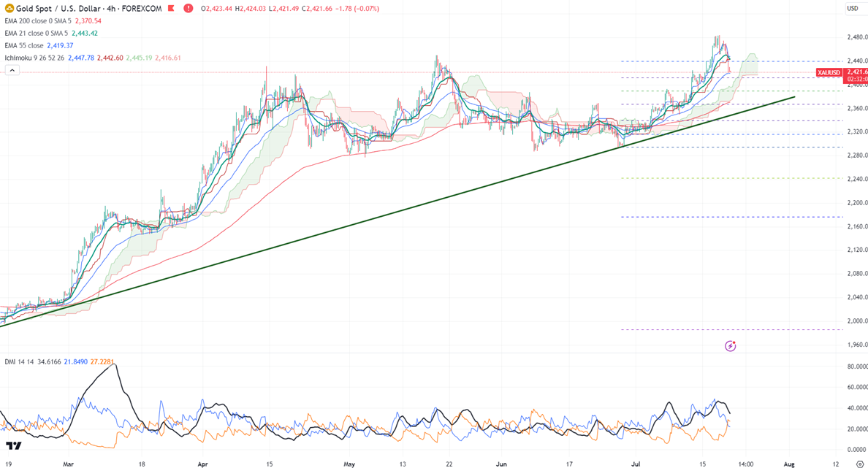Open the USD currency selector

(x=853, y=8)
